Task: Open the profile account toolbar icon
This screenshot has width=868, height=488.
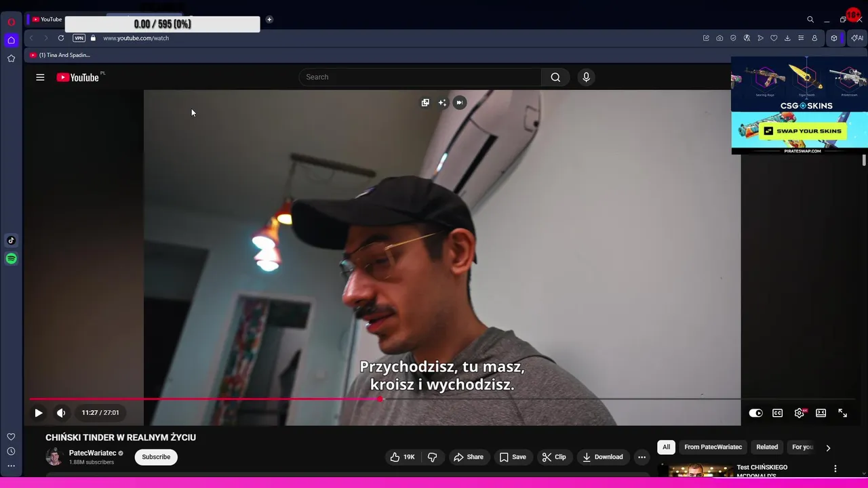Action: pyautogui.click(x=814, y=38)
